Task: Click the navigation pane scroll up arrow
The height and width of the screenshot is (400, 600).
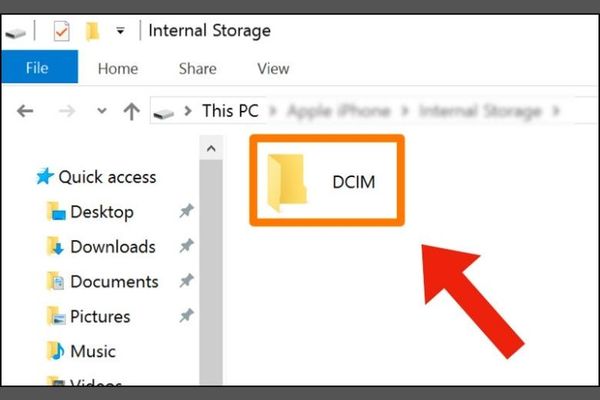Action: click(211, 148)
